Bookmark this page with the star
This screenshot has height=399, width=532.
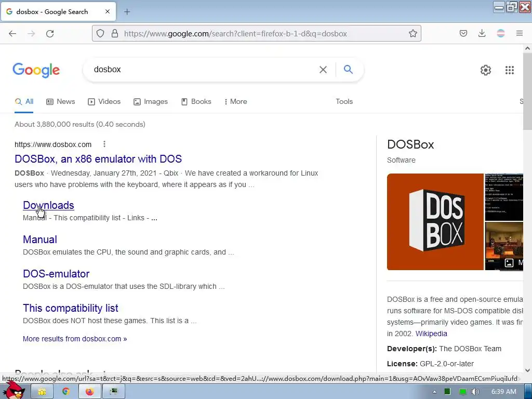click(x=413, y=34)
